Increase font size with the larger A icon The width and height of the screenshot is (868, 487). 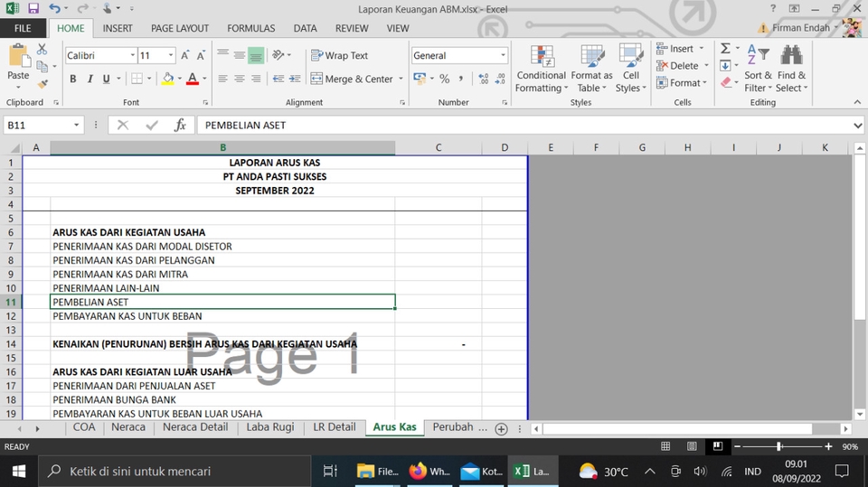[x=185, y=55]
